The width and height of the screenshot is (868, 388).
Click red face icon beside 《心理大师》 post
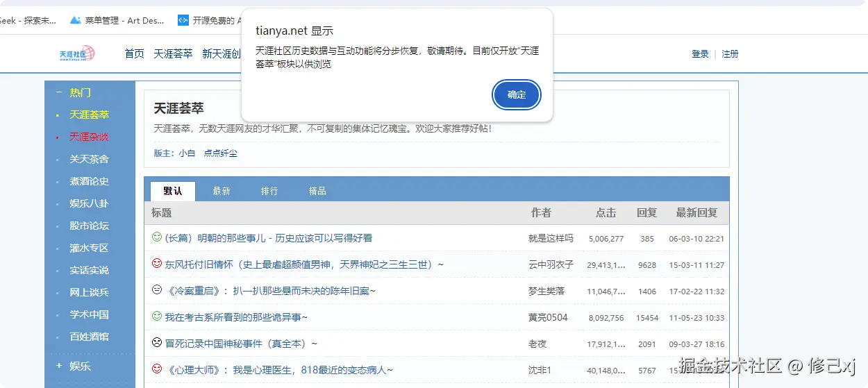click(x=157, y=369)
